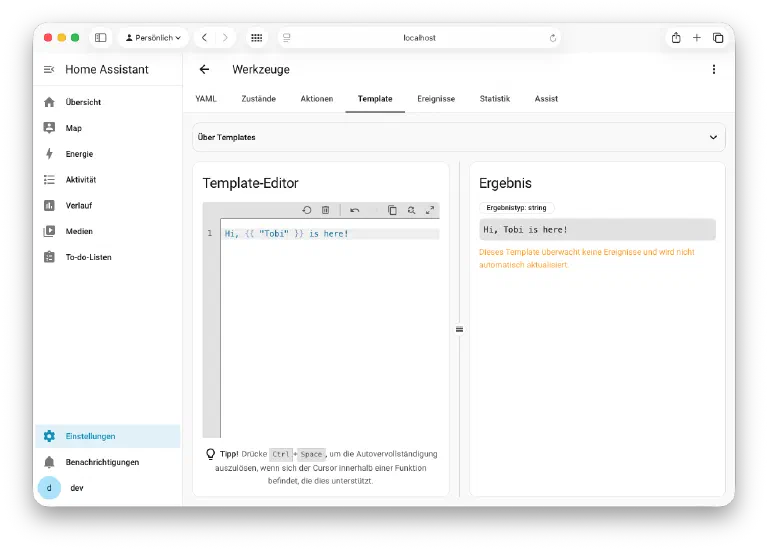The height and width of the screenshot is (550, 768).
Task: Switch to the Aktionen tab
Action: 317,99
